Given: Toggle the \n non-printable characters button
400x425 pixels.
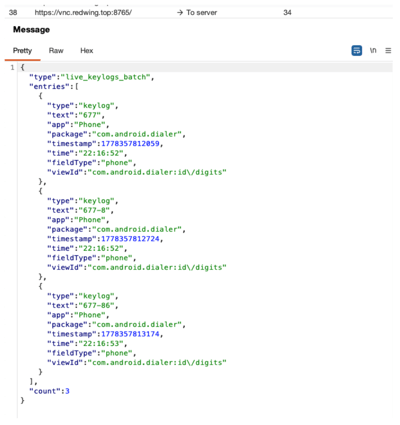Looking at the screenshot, I should tap(373, 51).
